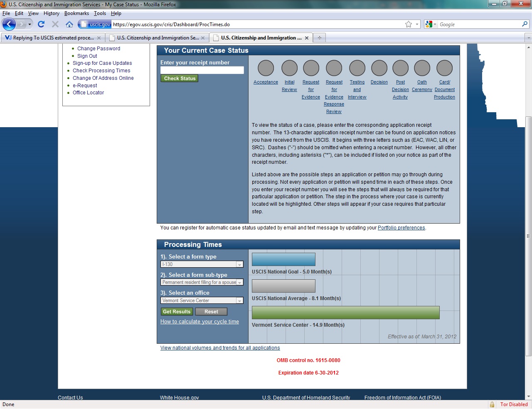Open Change Of Address Online link
This screenshot has height=409, width=532.
tap(103, 78)
